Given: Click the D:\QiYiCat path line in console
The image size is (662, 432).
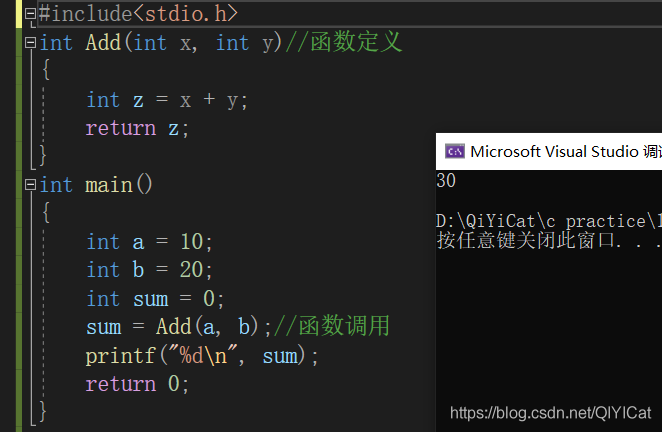Looking at the screenshot, I should pyautogui.click(x=548, y=221).
